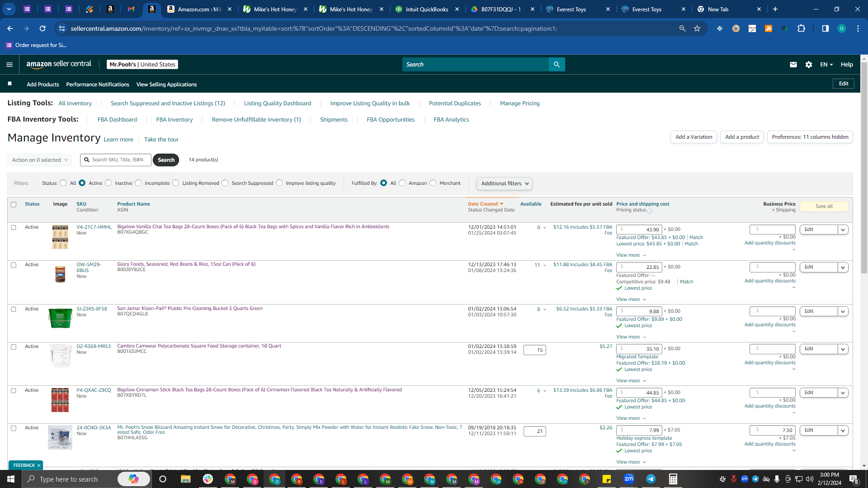Open a new browser tab with the plus icon
868x488 pixels.
coord(775,9)
